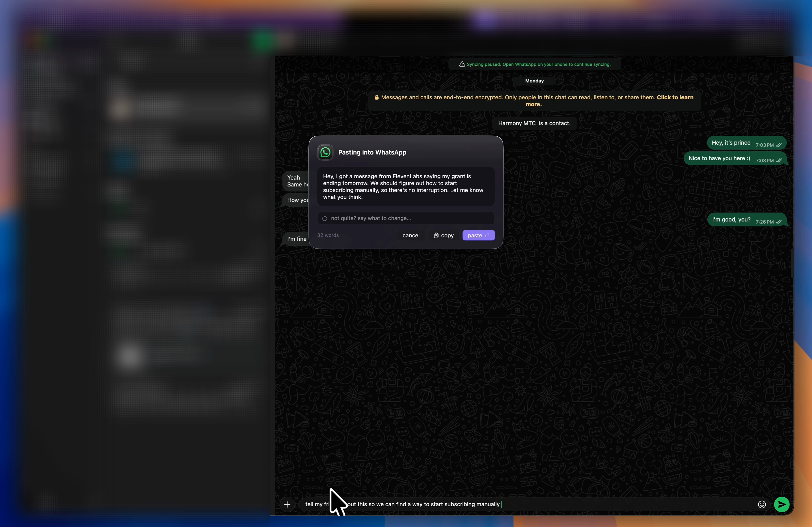Click the 'not quite? say what to change' field
Screen dimensions: 812x527
406,218
